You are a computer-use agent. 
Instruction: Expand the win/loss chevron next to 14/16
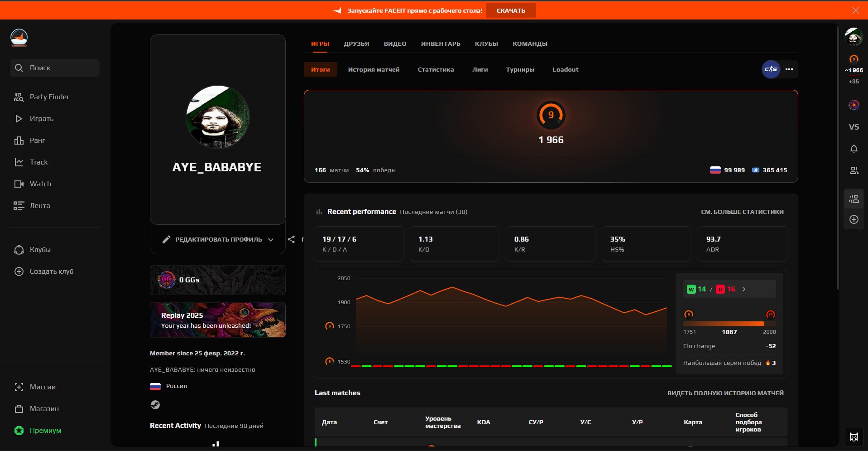[x=743, y=288]
